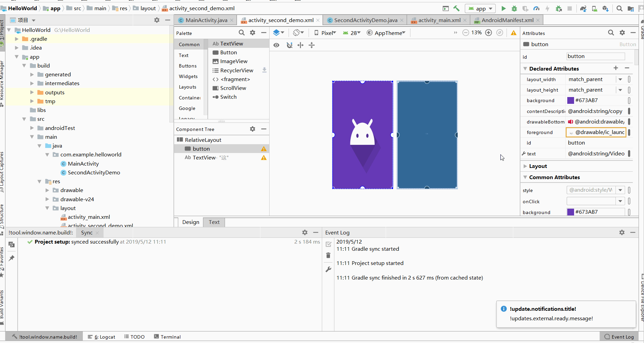Run the app with green play icon
This screenshot has width=644, height=343.
(x=503, y=8)
